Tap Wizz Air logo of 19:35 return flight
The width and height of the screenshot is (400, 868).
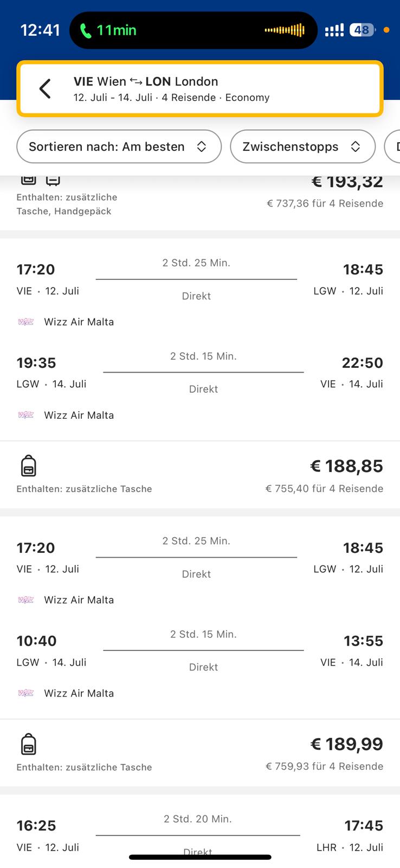point(26,415)
